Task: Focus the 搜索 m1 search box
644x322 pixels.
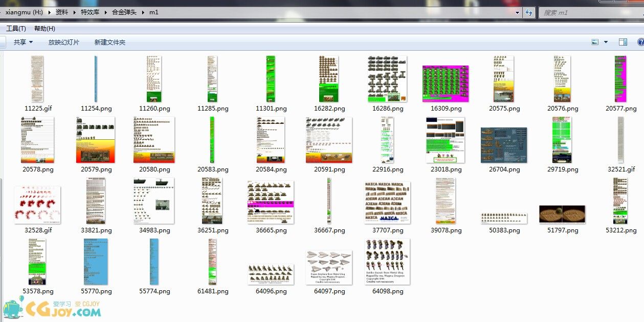Action: (591, 12)
